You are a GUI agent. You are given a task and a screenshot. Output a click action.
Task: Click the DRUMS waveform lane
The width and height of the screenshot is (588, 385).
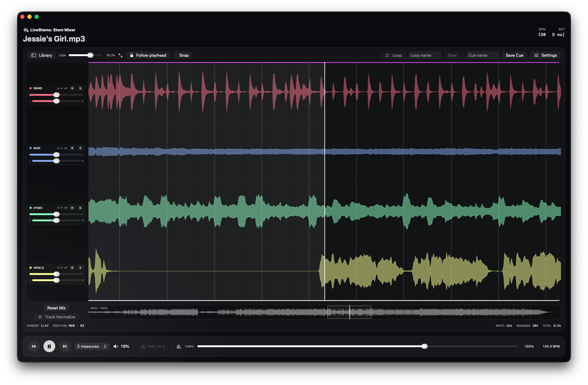325,92
